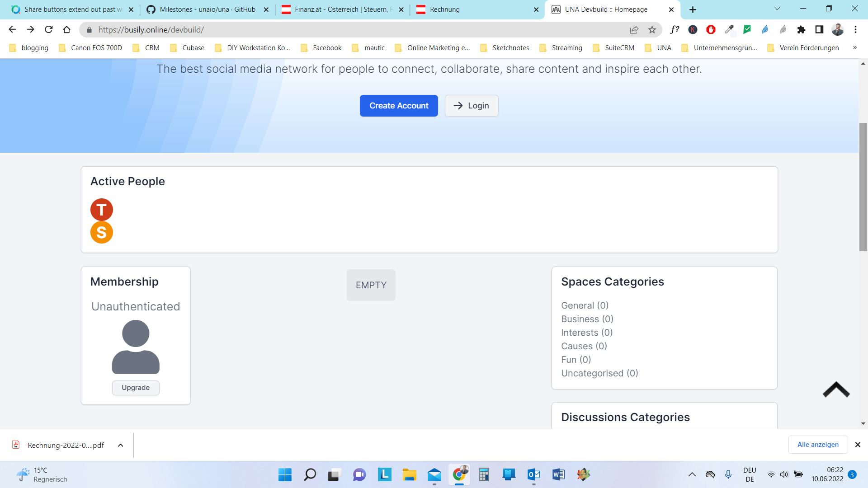Open the browser extensions puzzle icon
The height and width of the screenshot is (488, 868).
(x=801, y=30)
